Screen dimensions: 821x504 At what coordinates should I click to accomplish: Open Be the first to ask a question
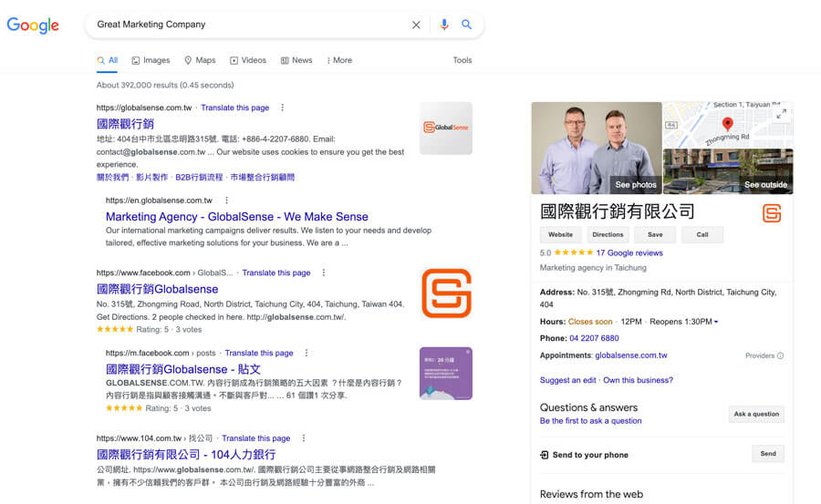(590, 421)
